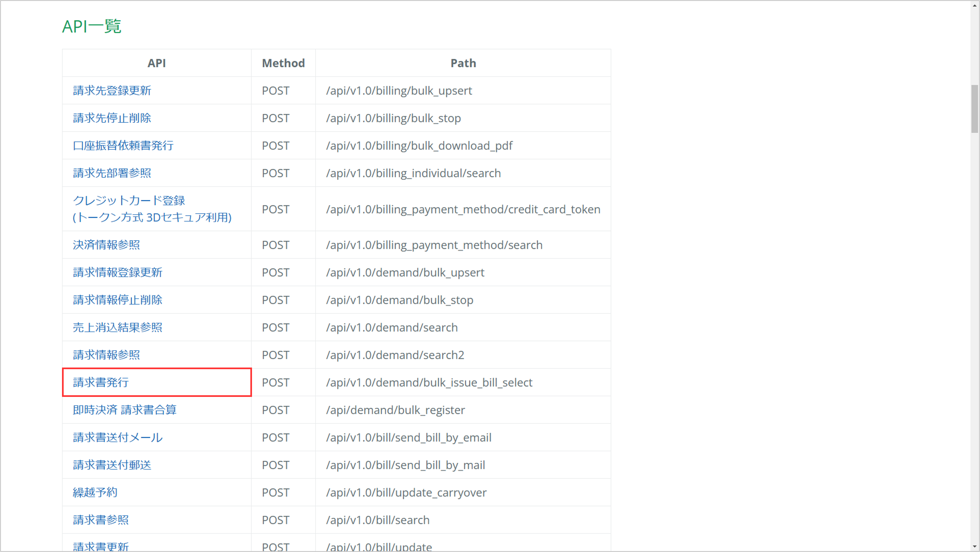Open the 請求先部署参照 API page
This screenshot has width=980, height=552.
tap(112, 173)
